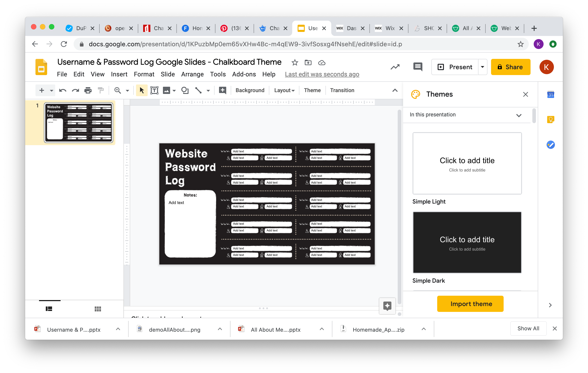This screenshot has height=373, width=588.
Task: Star the presentation
Action: tap(294, 62)
